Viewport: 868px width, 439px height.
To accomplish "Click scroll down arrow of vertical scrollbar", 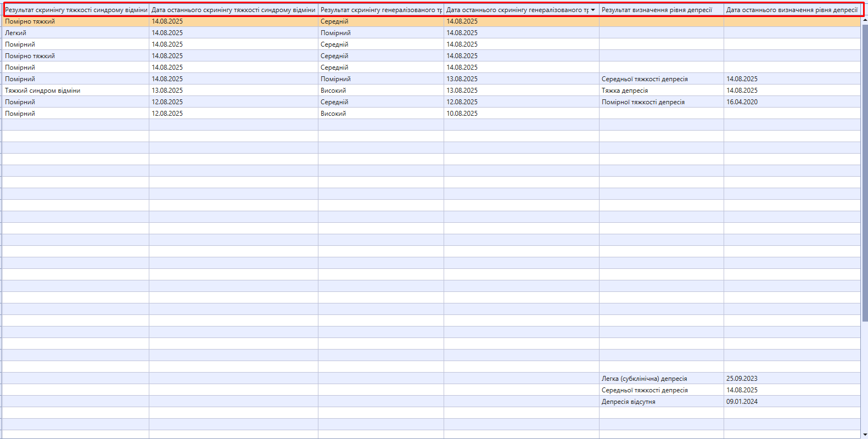I will click(x=865, y=435).
